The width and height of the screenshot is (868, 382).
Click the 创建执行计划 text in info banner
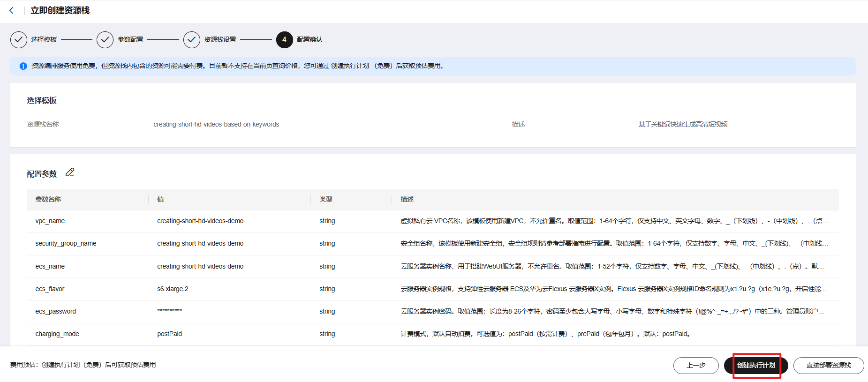pyautogui.click(x=350, y=66)
